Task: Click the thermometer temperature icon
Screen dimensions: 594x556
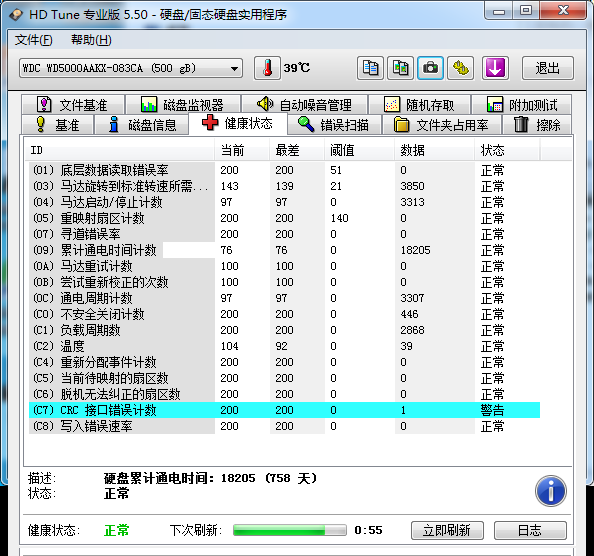Action: 267,68
